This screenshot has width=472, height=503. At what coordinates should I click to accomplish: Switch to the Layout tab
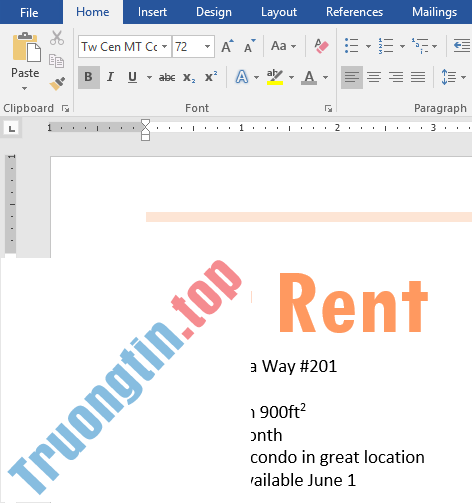click(x=279, y=12)
